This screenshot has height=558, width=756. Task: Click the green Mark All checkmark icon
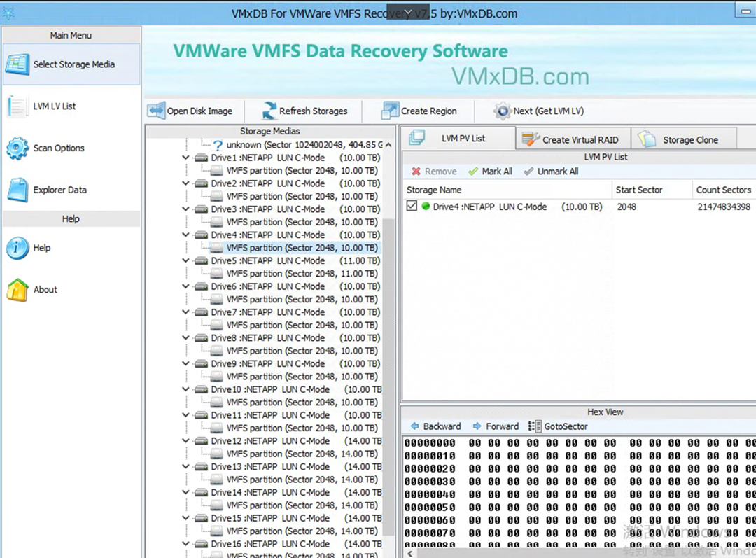(473, 172)
